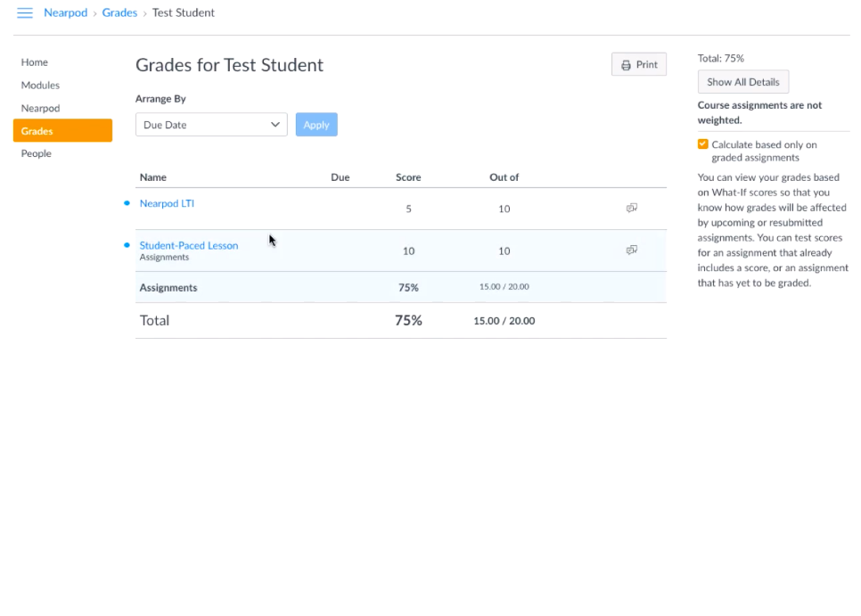
Task: Select Nearpod in the left sidebar
Action: point(40,108)
